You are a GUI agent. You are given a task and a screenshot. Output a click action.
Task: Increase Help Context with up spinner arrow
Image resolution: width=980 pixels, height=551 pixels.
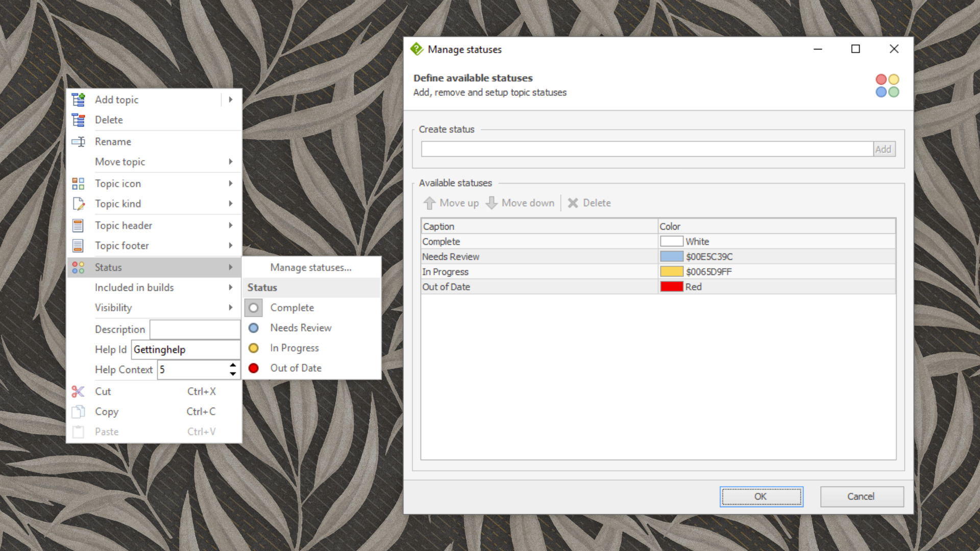[233, 365]
